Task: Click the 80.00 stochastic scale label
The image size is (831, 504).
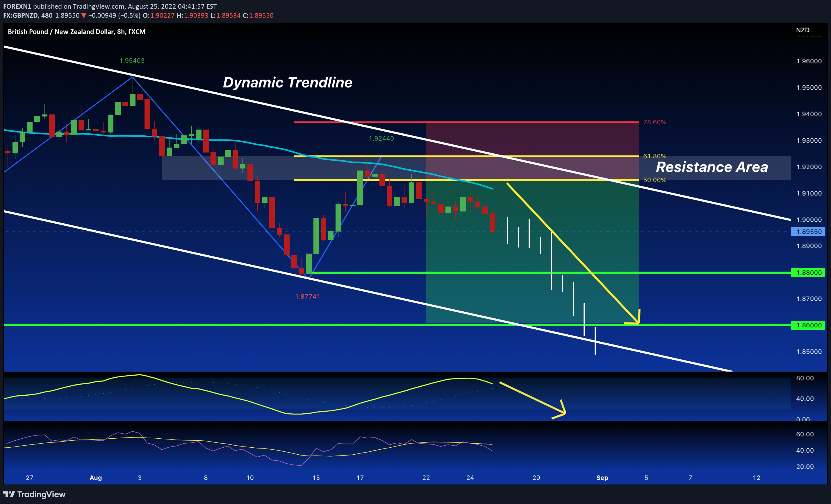Action: click(805, 378)
